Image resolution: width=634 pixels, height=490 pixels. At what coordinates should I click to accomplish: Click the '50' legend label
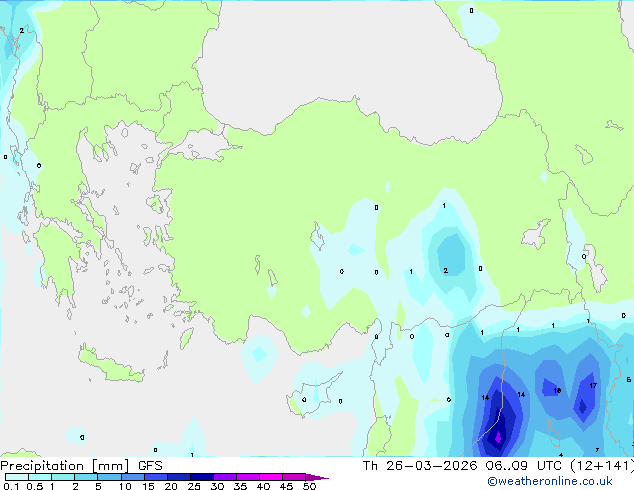310,486
